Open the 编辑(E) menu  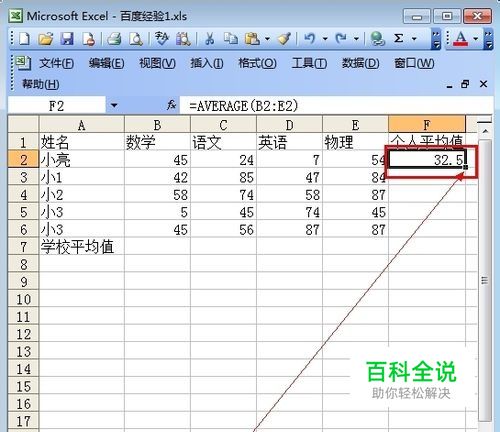coord(107,63)
